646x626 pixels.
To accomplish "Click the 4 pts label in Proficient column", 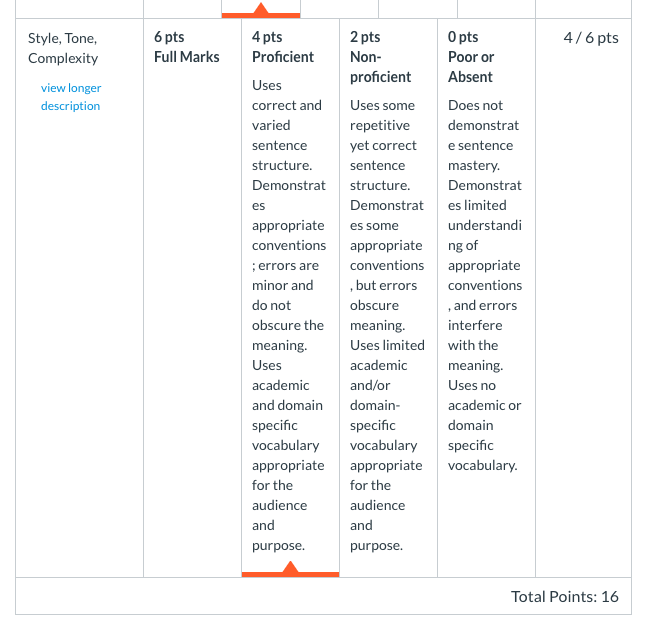I will [x=267, y=37].
